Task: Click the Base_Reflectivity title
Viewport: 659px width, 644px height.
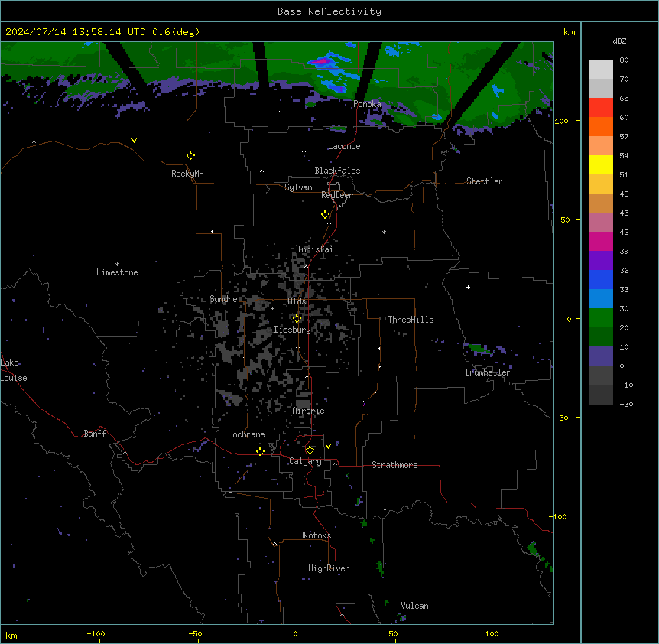Action: coord(329,11)
